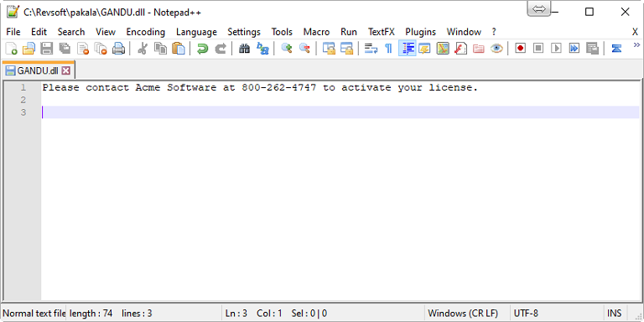
Task: Toggle file monitoring with the eye icon
Action: (x=496, y=49)
